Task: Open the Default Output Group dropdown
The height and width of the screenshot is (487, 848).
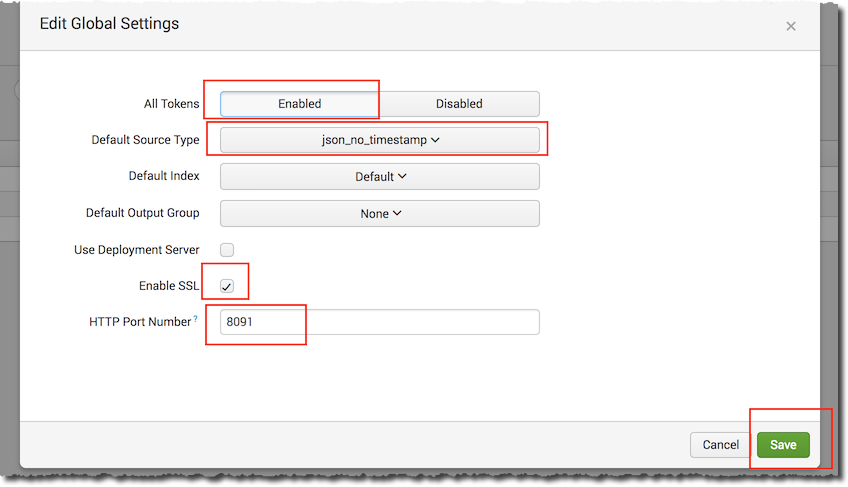Action: [x=380, y=213]
